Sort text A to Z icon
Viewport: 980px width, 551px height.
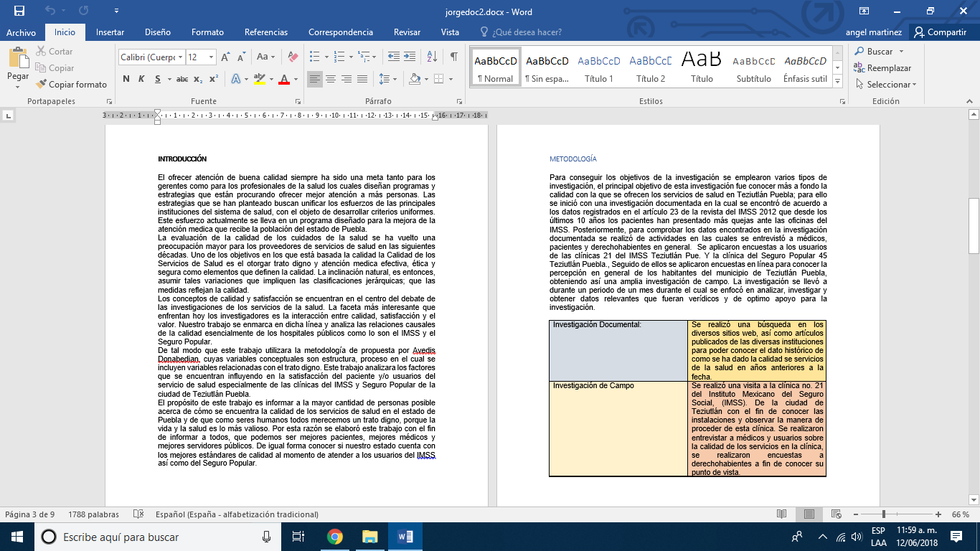click(x=432, y=57)
